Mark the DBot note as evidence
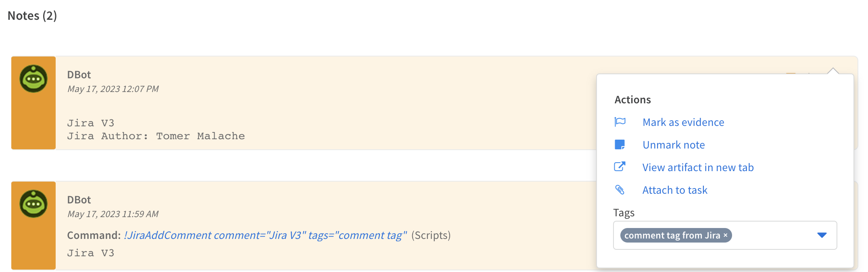 (x=683, y=122)
